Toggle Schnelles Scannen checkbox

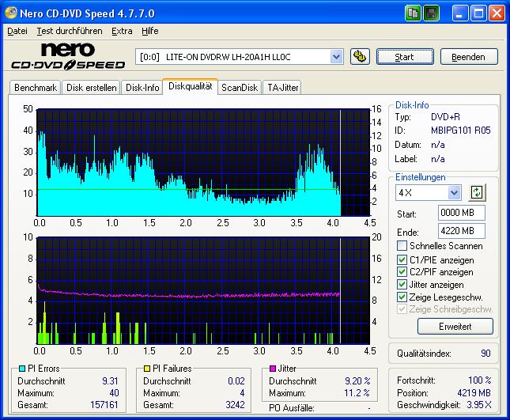tap(402, 246)
